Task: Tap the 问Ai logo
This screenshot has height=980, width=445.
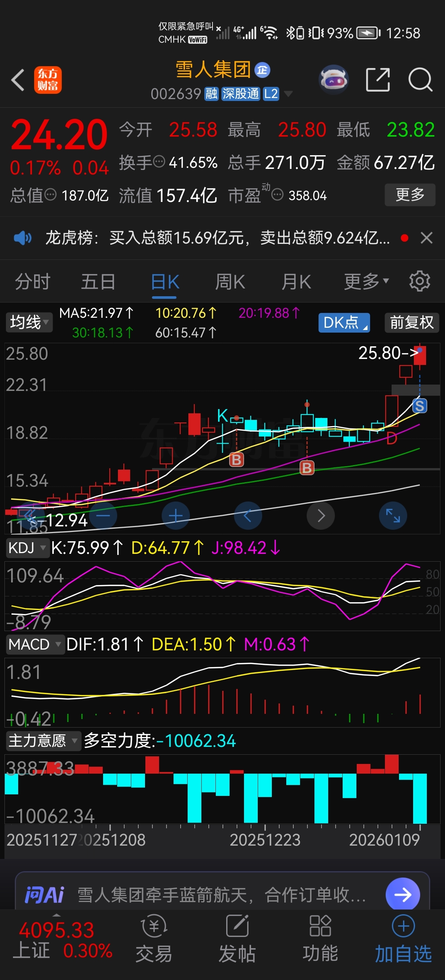Action: pyautogui.click(x=44, y=895)
